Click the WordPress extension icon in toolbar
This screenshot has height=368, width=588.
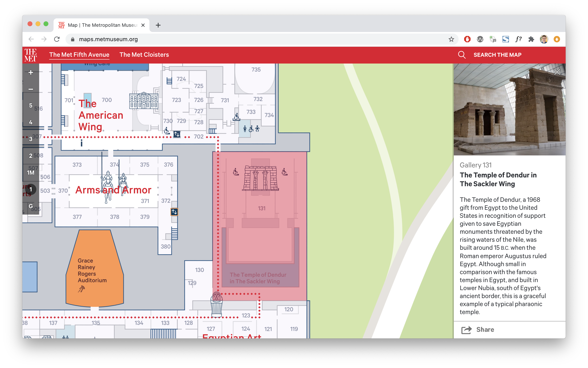tap(480, 39)
